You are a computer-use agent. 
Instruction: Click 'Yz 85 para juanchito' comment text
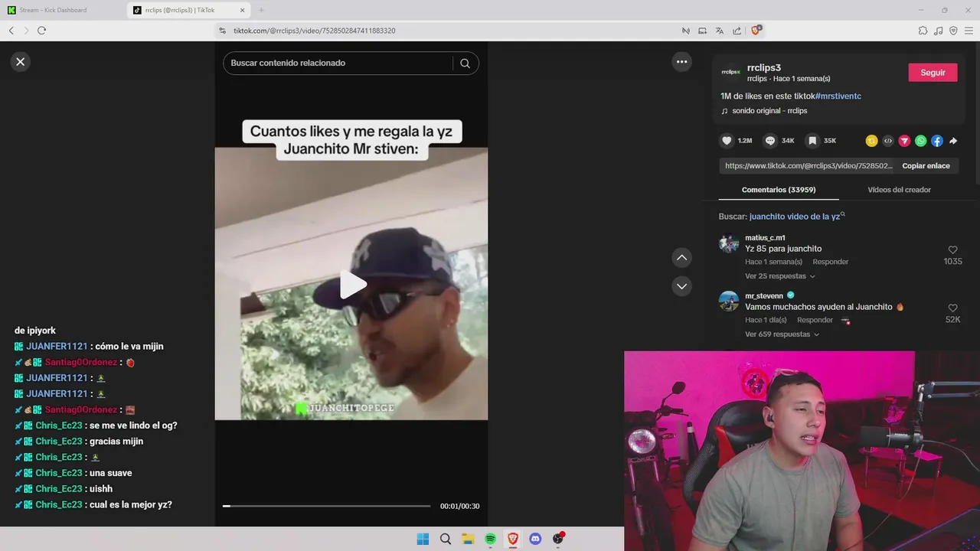783,249
